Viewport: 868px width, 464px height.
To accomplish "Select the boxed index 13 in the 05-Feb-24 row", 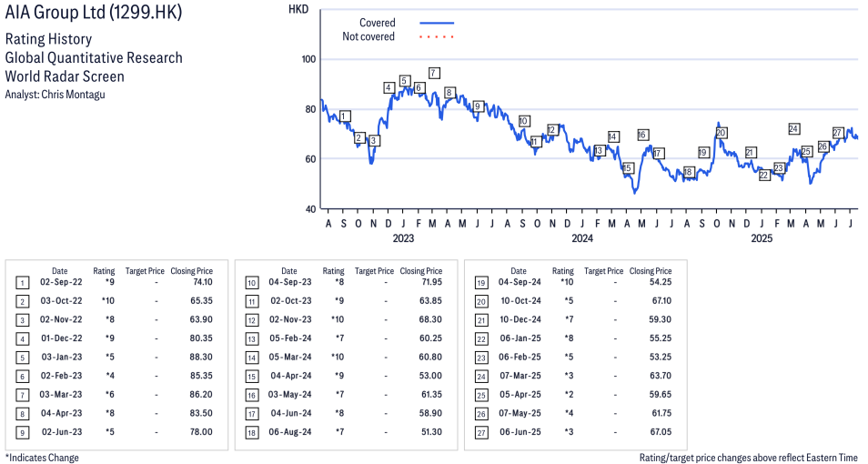I will coord(252,338).
